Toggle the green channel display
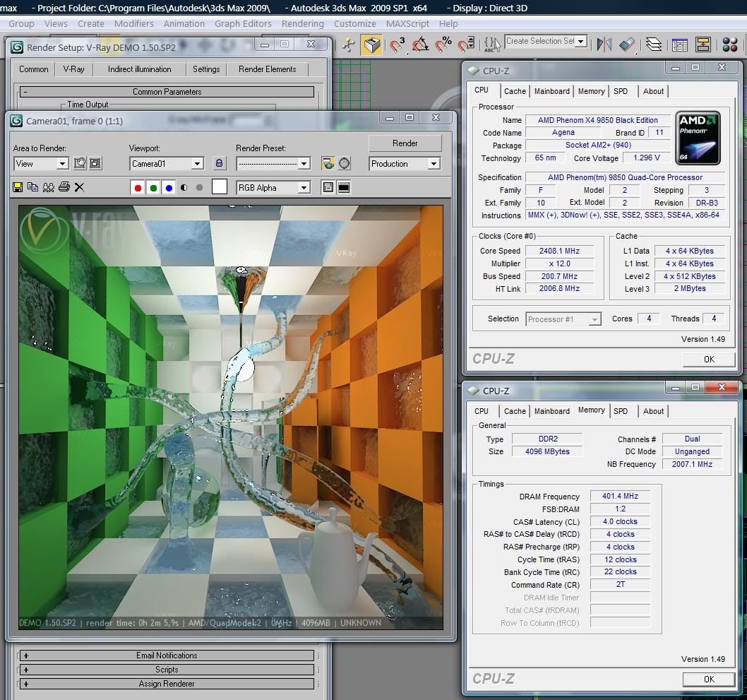 (x=153, y=188)
